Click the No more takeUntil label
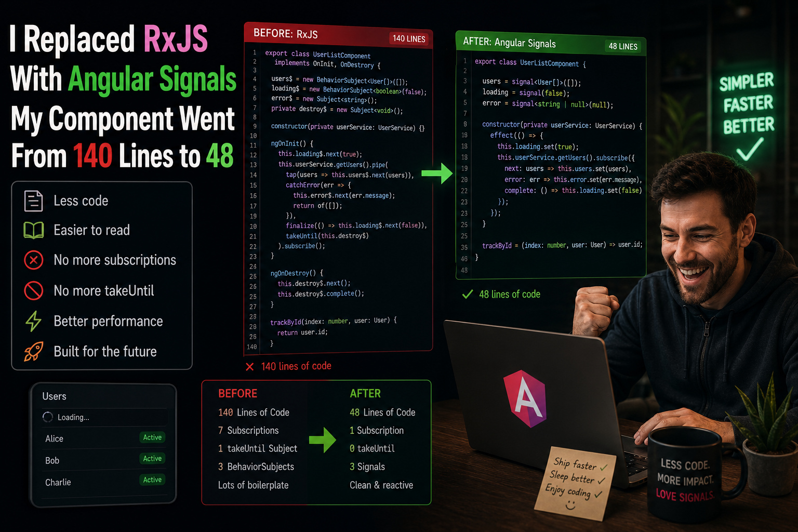The width and height of the screenshot is (798, 532). (104, 290)
